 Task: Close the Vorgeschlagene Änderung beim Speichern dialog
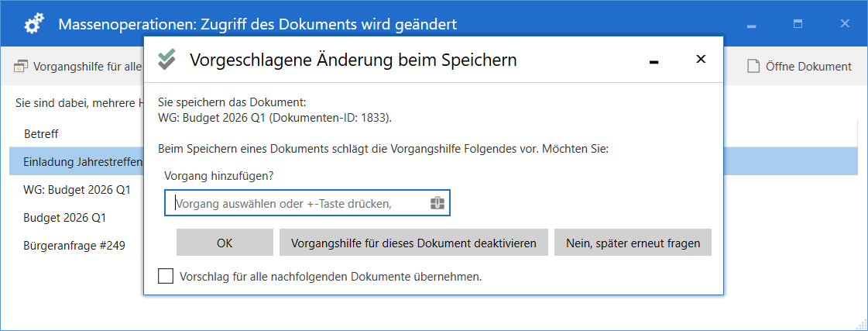point(701,60)
